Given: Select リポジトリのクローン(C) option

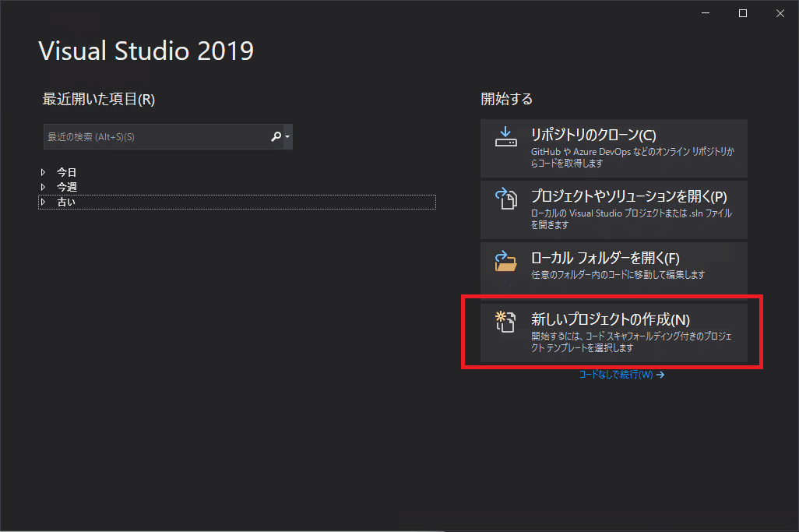Looking at the screenshot, I should [614, 148].
